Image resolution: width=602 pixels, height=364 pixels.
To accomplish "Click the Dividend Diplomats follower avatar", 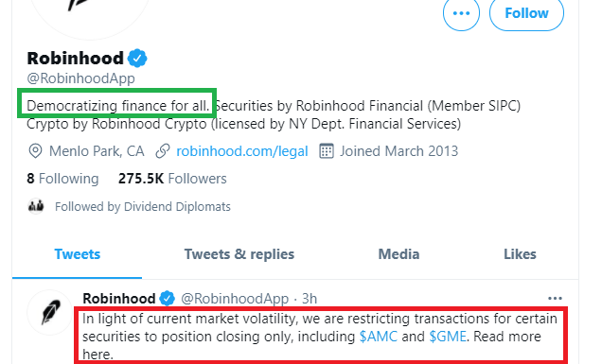I will coord(36,206).
